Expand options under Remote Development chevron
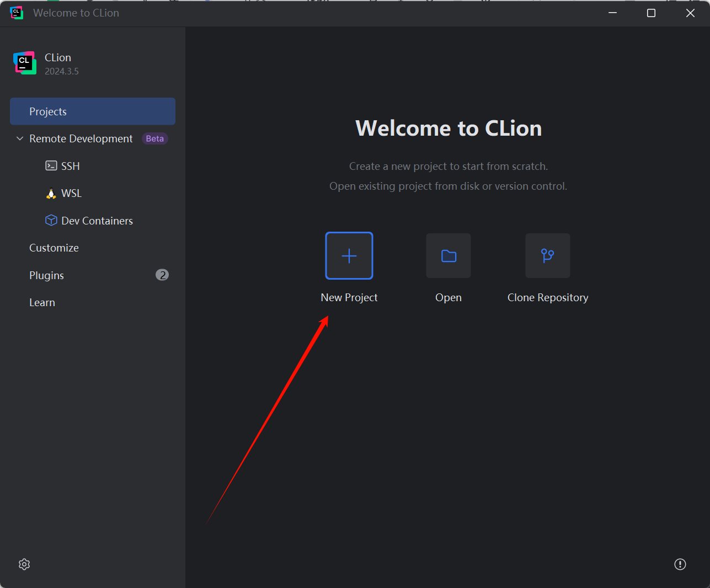Screen dimensions: 710x588 pyautogui.click(x=19, y=138)
